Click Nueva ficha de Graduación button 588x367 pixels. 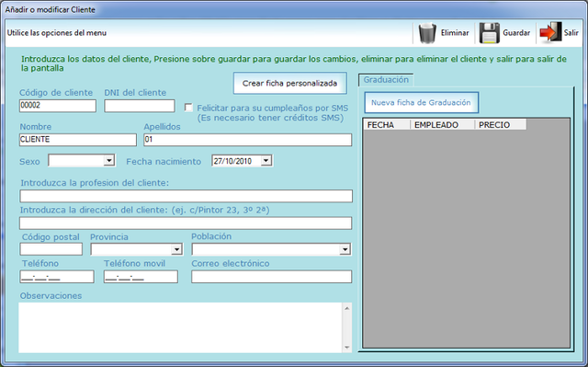pos(421,102)
